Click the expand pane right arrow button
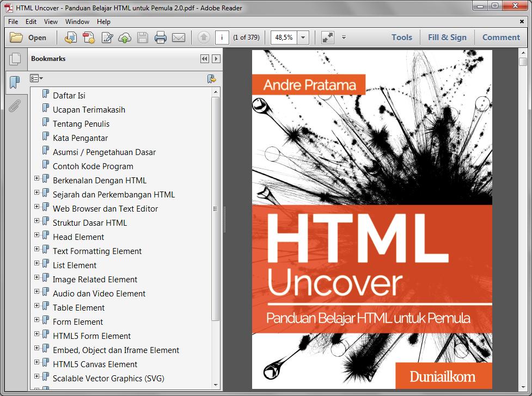This screenshot has height=396, width=532. click(216, 59)
